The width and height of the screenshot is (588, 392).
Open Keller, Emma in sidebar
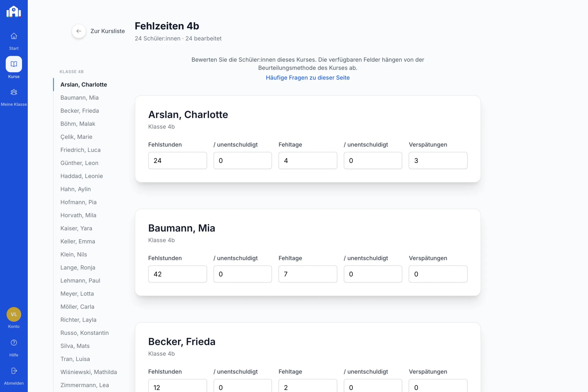[78, 241]
